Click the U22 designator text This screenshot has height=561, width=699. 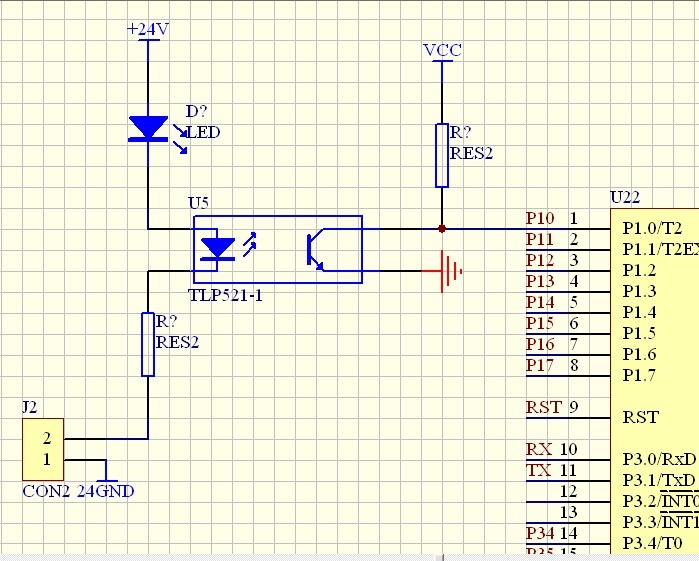624,199
